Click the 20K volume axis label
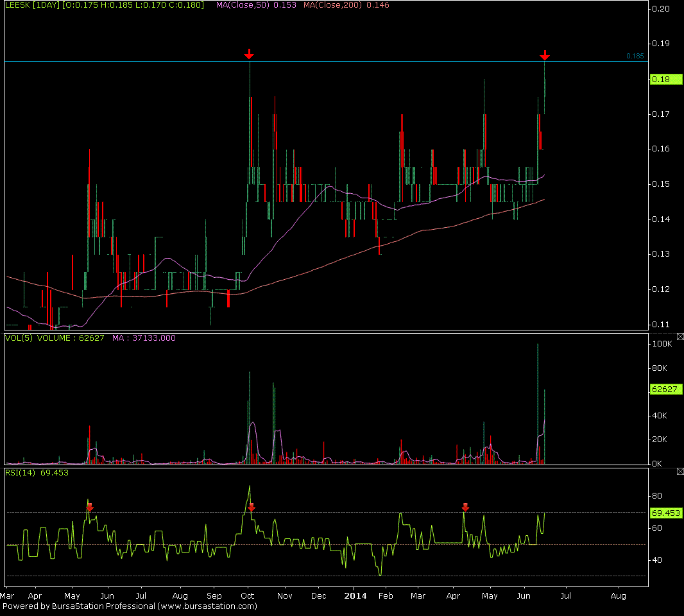684x616 pixels. tap(660, 440)
